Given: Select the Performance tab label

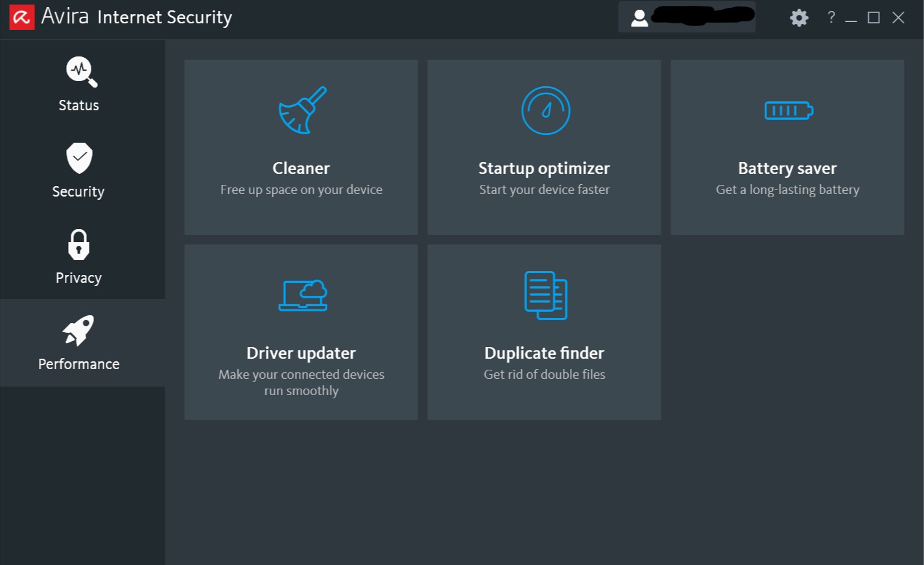Looking at the screenshot, I should click(x=79, y=364).
